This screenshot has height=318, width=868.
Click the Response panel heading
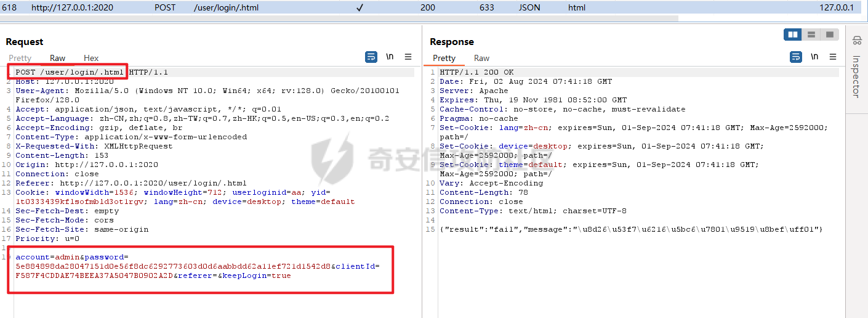point(452,41)
